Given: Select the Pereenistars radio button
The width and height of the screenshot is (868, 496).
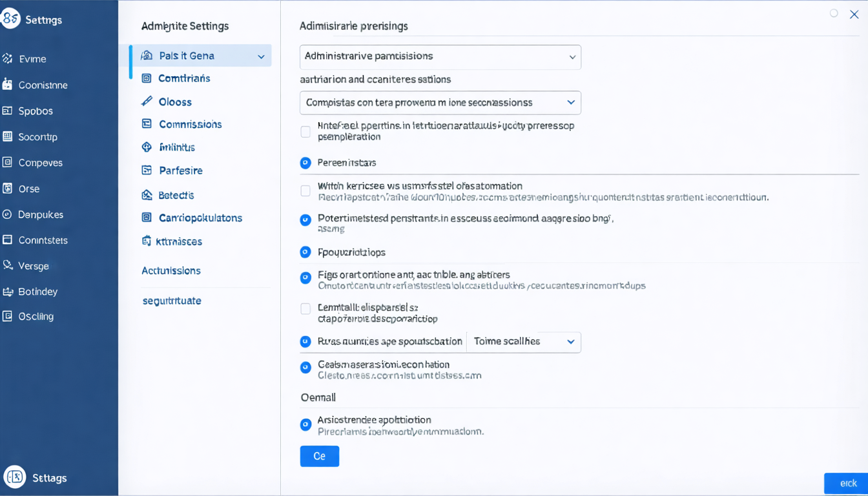Looking at the screenshot, I should click(x=305, y=163).
